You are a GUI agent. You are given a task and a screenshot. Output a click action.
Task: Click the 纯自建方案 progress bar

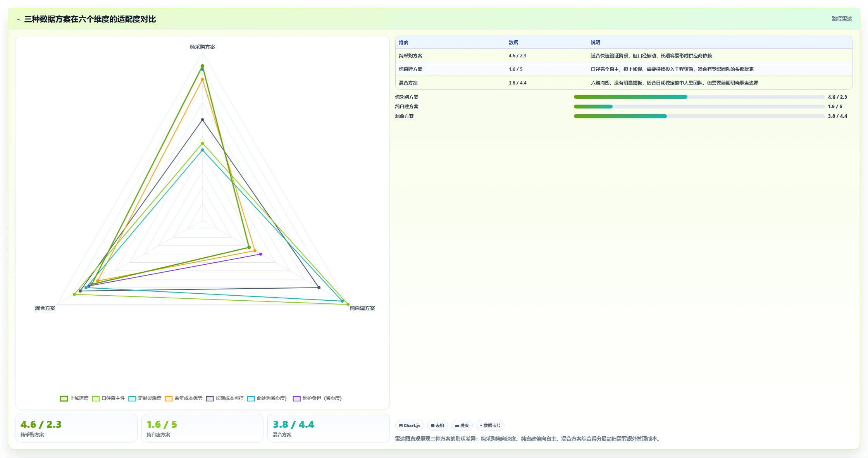(699, 107)
